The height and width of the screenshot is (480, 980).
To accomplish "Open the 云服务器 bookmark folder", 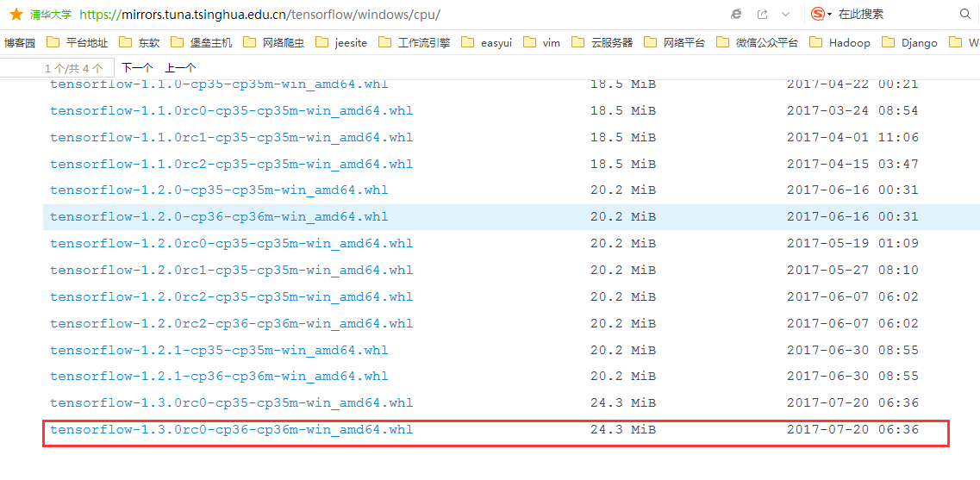I will pyautogui.click(x=602, y=42).
